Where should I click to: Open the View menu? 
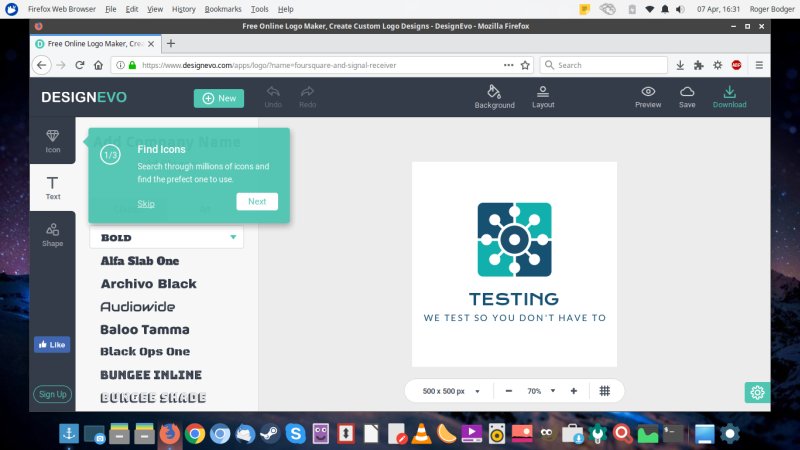point(155,9)
